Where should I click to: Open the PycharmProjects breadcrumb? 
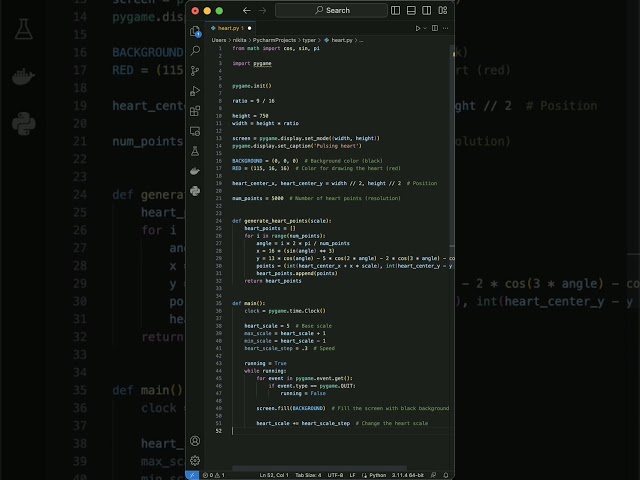coord(274,40)
